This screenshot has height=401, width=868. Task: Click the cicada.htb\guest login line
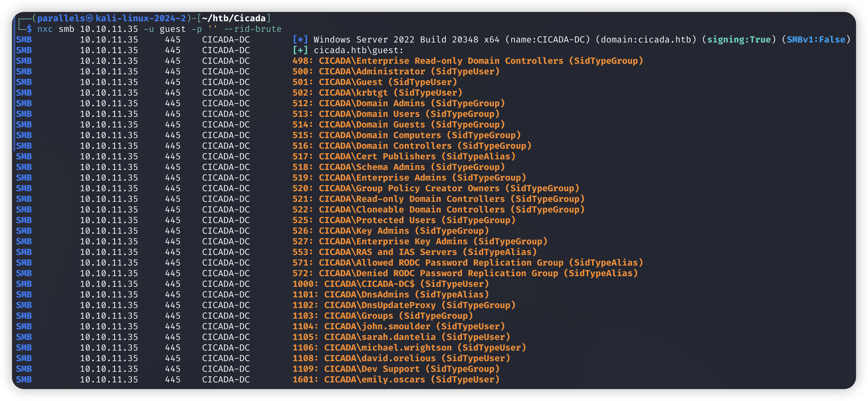[359, 50]
